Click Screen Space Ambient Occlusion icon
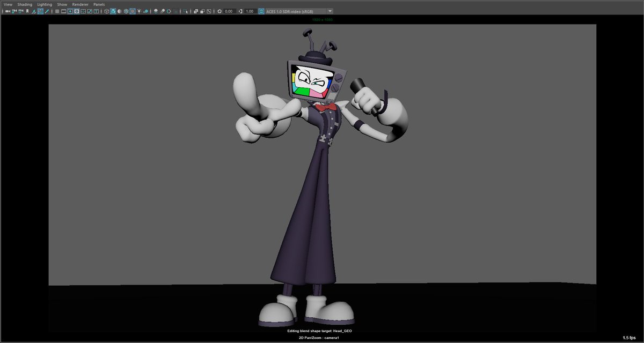 pyautogui.click(x=156, y=11)
